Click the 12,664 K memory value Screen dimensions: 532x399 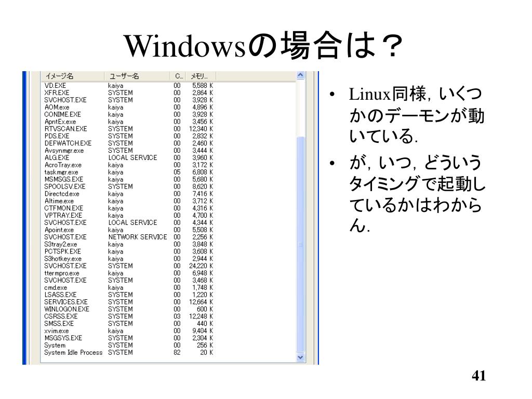201,302
